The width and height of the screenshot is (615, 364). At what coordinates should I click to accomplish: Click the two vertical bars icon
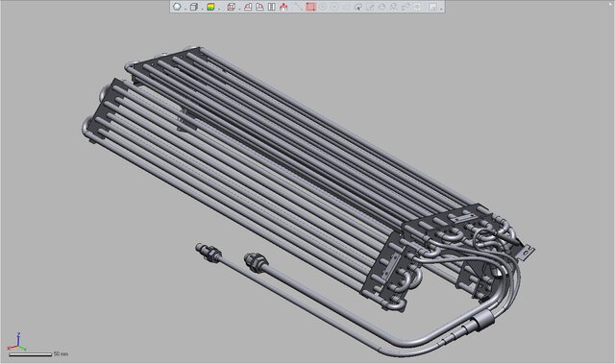(271, 7)
